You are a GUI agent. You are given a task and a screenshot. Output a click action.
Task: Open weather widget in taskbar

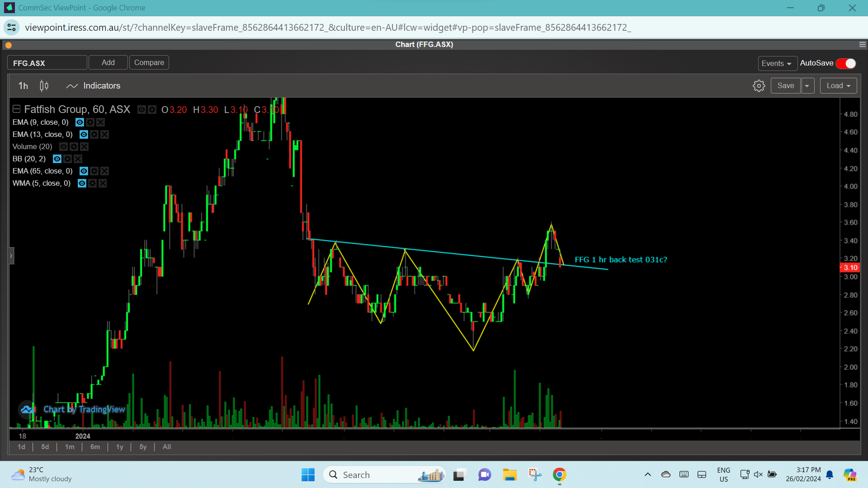(42, 474)
